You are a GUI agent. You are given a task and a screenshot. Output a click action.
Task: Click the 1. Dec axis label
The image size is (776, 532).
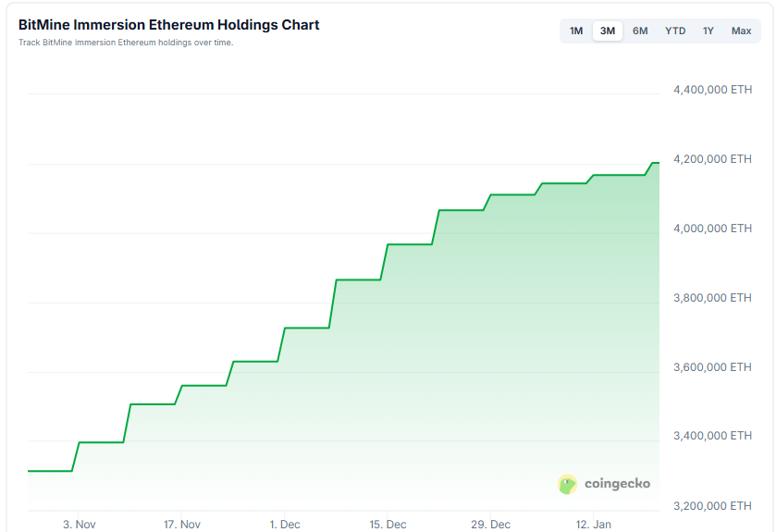pyautogui.click(x=285, y=525)
